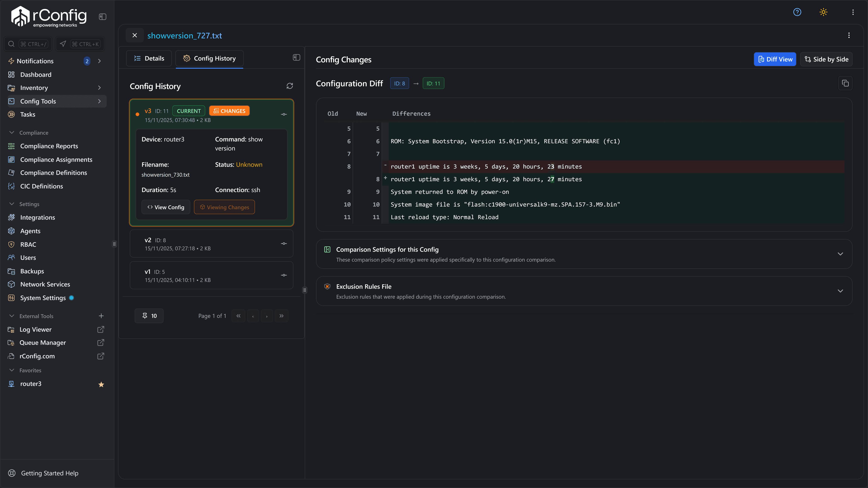868x488 pixels.
Task: Open the help question mark icon
Action: pos(797,12)
